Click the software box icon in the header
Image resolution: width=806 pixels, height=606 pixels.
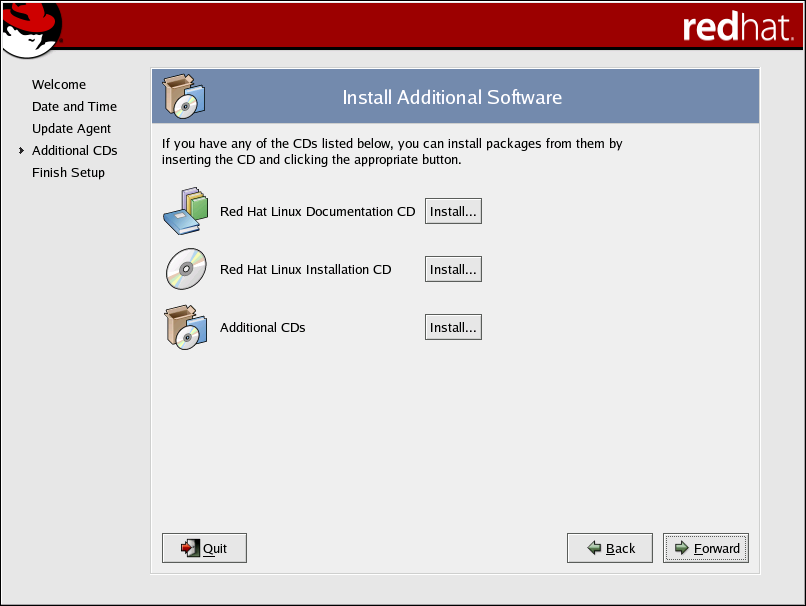(x=183, y=96)
